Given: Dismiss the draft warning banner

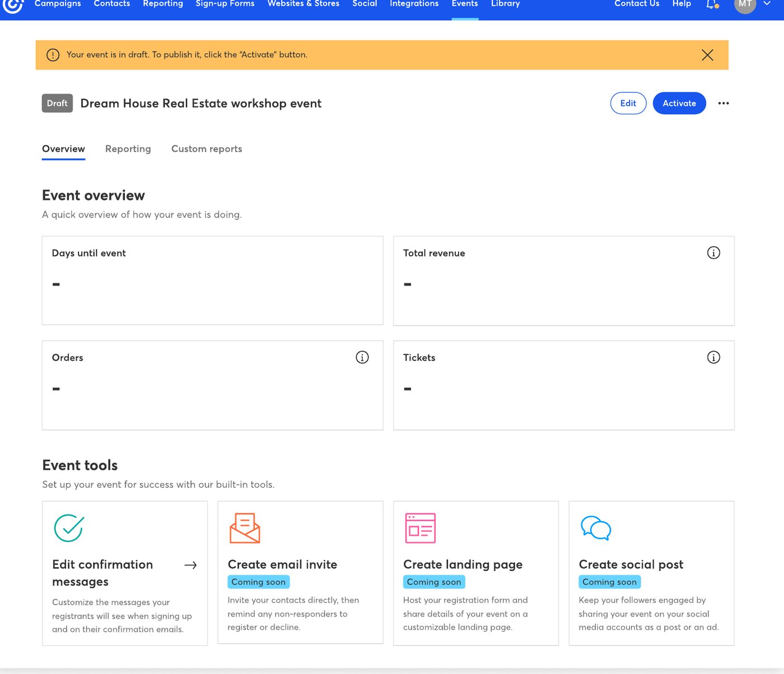Looking at the screenshot, I should 707,55.
